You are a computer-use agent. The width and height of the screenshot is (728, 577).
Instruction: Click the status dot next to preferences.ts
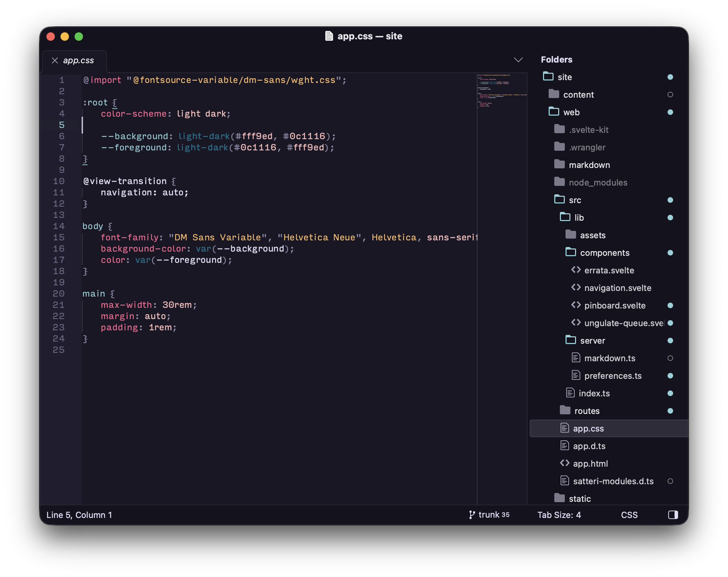(670, 376)
